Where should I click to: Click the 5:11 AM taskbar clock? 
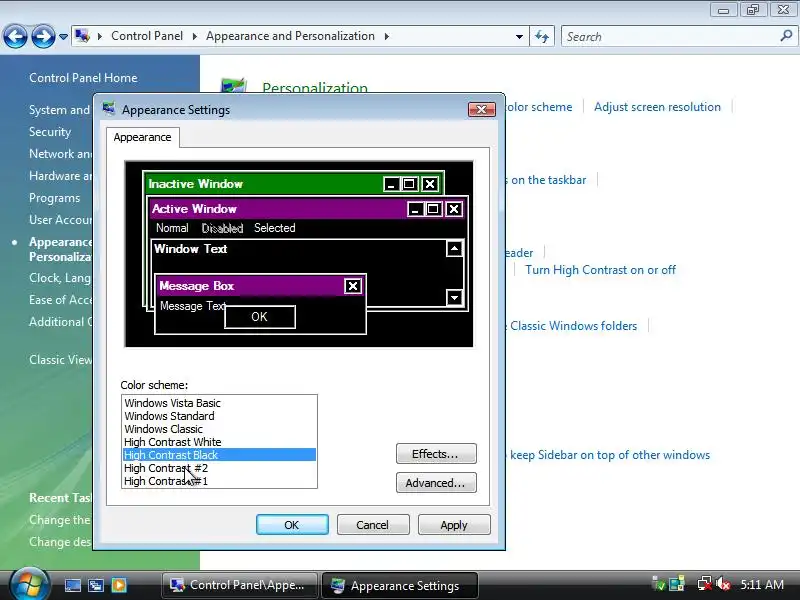coord(762,585)
